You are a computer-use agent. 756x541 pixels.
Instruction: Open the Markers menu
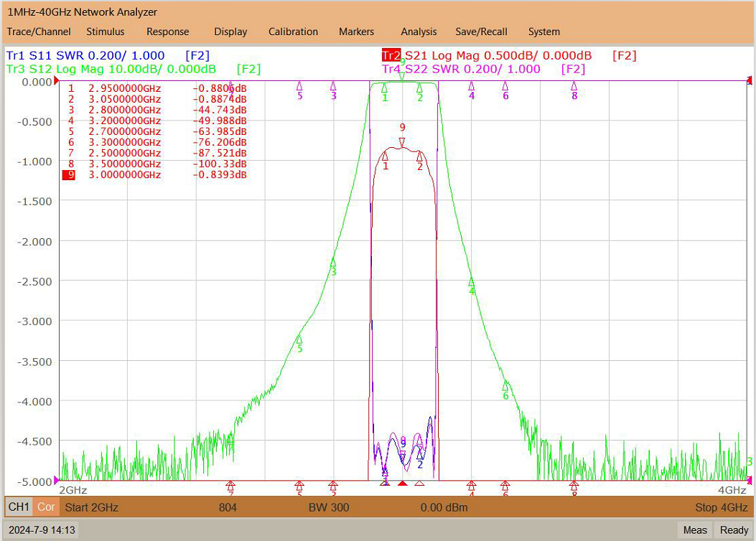[356, 32]
